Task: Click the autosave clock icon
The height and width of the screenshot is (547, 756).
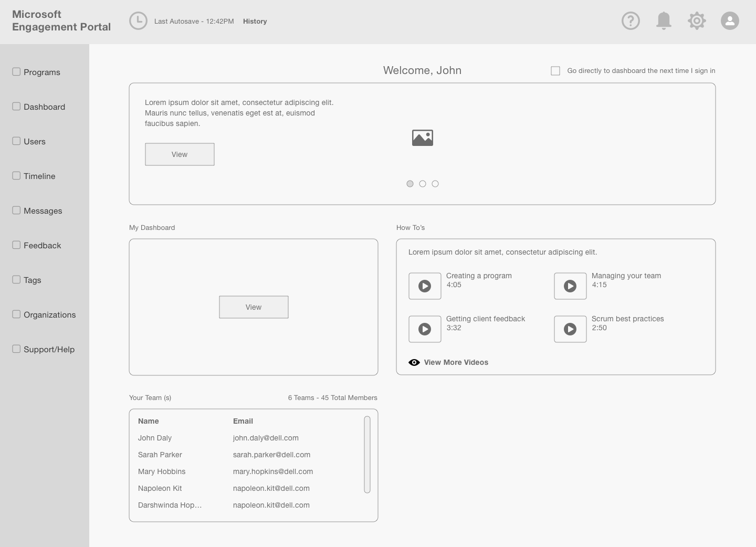Action: [138, 21]
